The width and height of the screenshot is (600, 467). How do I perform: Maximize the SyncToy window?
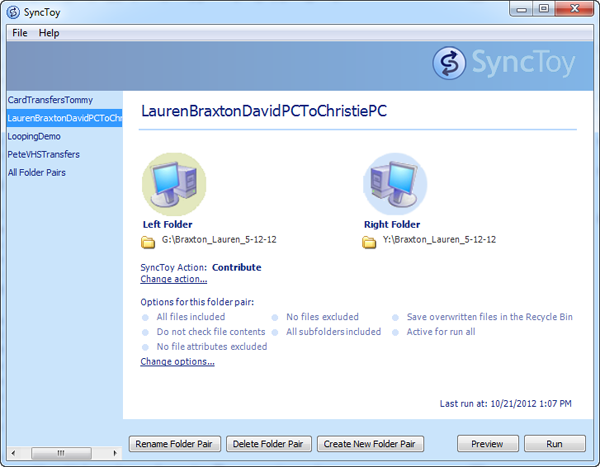pyautogui.click(x=543, y=9)
